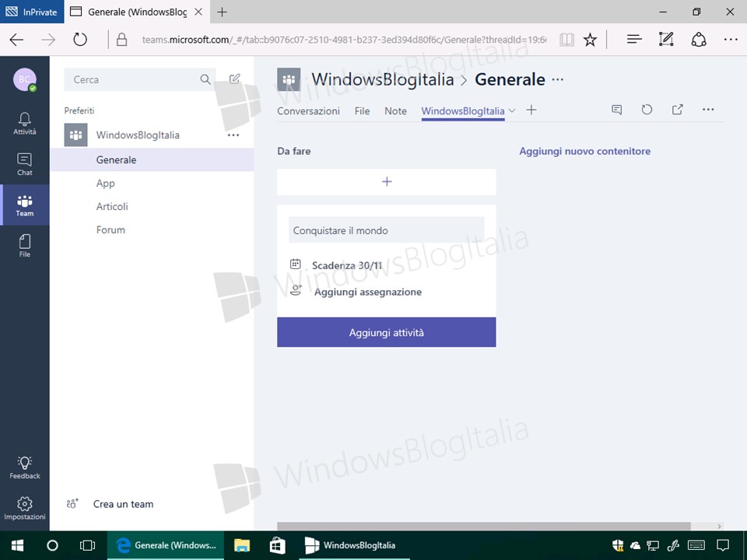Open Windows Store from taskbar
Image resolution: width=747 pixels, height=560 pixels.
pyautogui.click(x=277, y=545)
